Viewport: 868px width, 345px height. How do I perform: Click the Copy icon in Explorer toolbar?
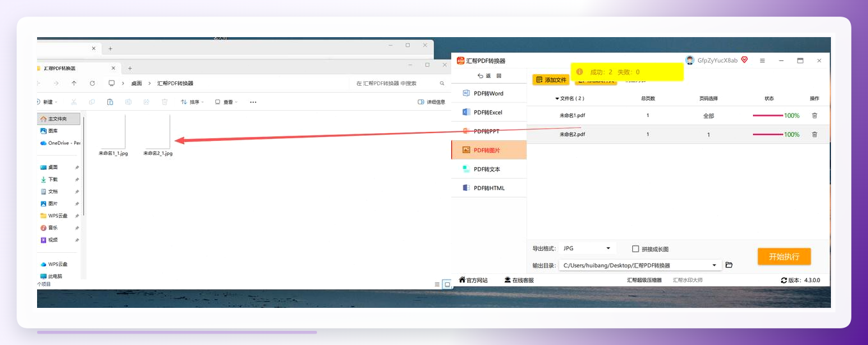click(x=92, y=102)
